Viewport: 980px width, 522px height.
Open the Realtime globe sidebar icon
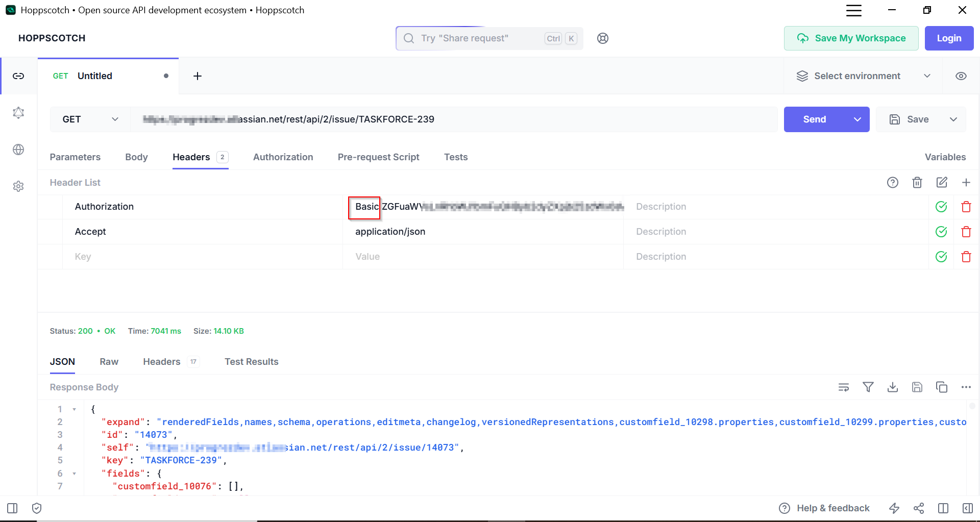click(x=18, y=150)
